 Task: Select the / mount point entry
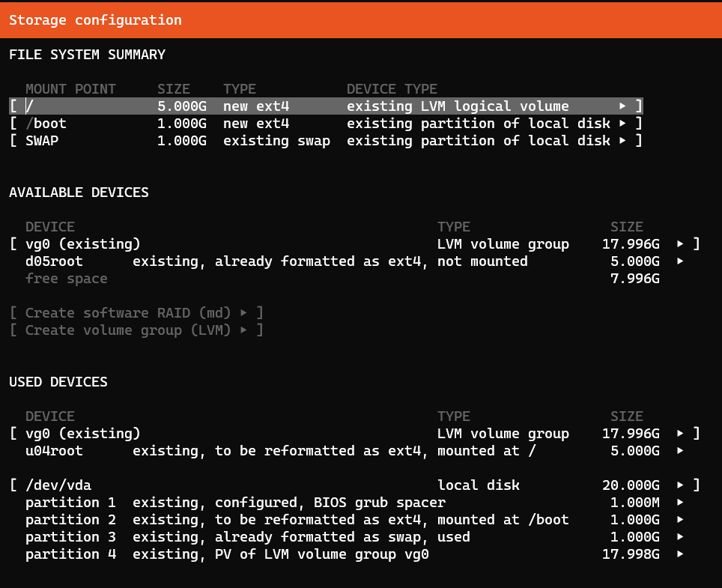pyautogui.click(x=326, y=106)
